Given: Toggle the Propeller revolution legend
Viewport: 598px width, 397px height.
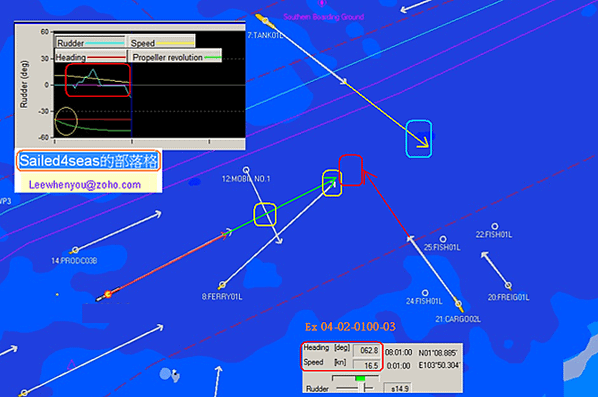Looking at the screenshot, I should point(176,57).
